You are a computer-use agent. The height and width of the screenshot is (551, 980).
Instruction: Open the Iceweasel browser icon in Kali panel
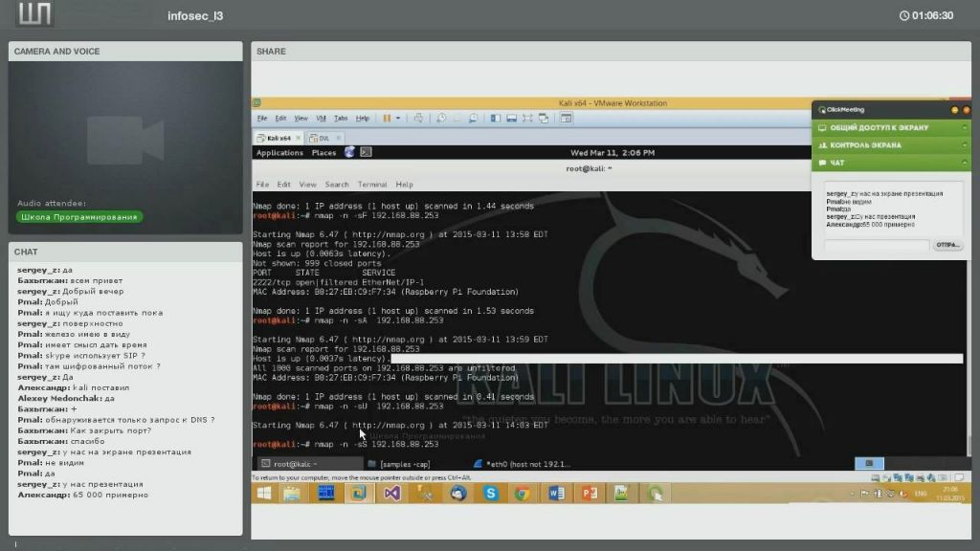349,152
